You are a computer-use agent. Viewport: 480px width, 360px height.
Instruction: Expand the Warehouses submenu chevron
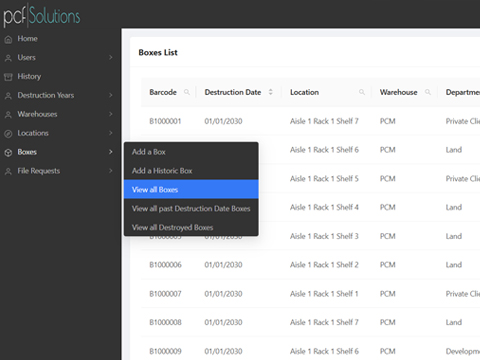(x=111, y=114)
